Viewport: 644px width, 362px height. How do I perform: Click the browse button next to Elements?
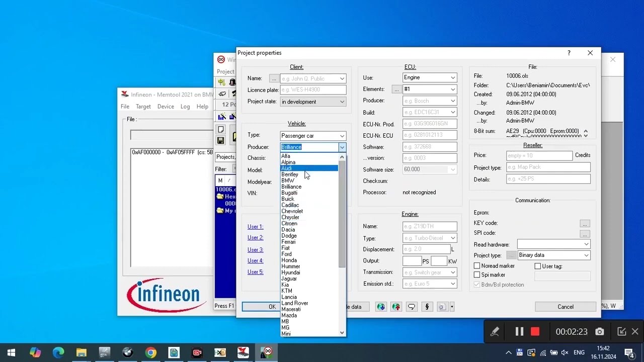396,89
